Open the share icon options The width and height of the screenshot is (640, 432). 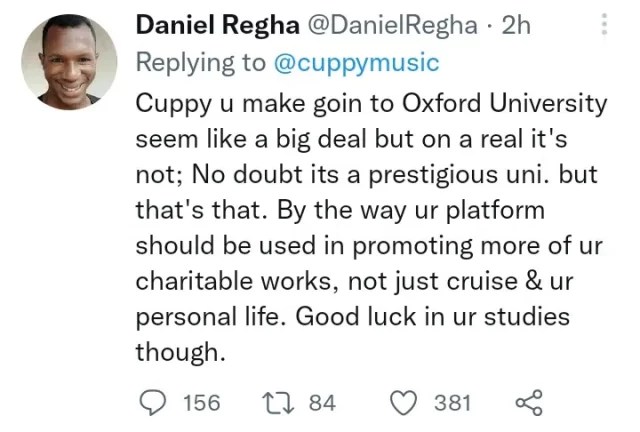click(x=527, y=403)
